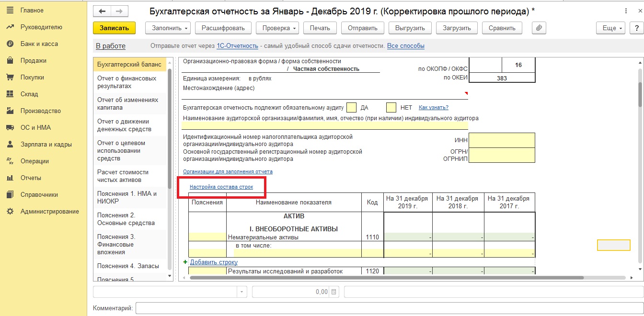Open Зарплата и кадры person icon

pos(10,144)
